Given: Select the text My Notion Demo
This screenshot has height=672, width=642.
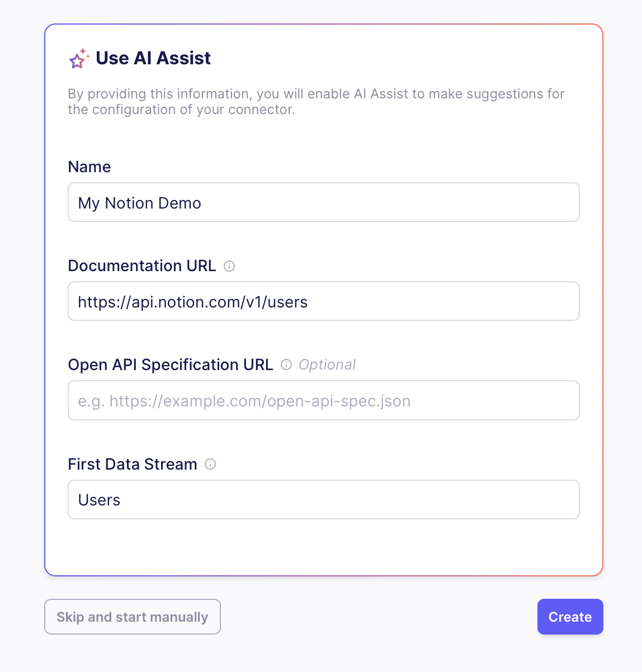Looking at the screenshot, I should [139, 202].
